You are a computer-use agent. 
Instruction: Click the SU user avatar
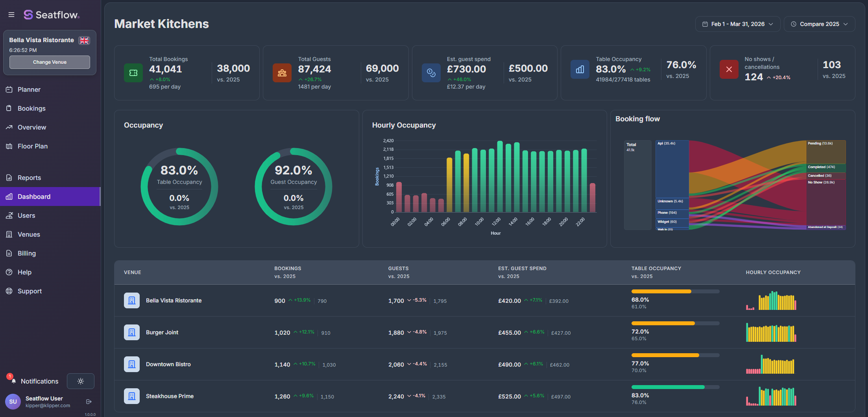click(13, 402)
